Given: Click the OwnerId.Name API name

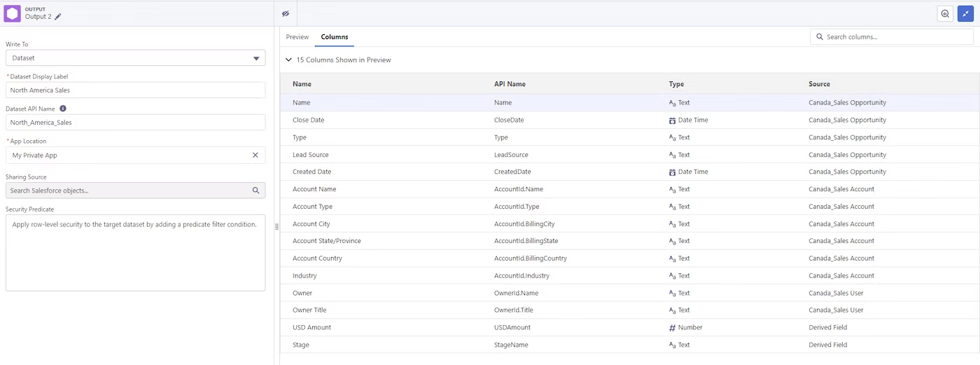Looking at the screenshot, I should [516, 293].
